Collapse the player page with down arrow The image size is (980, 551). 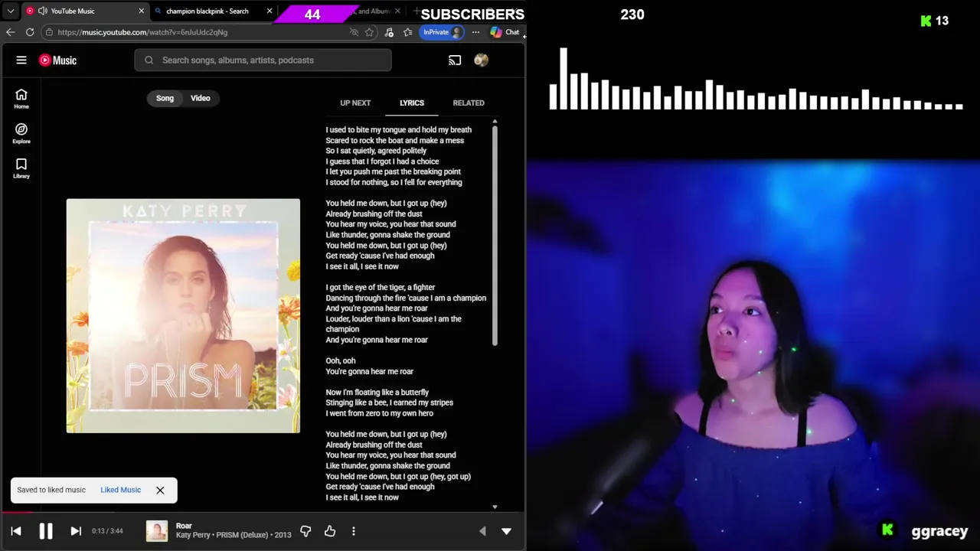506,531
